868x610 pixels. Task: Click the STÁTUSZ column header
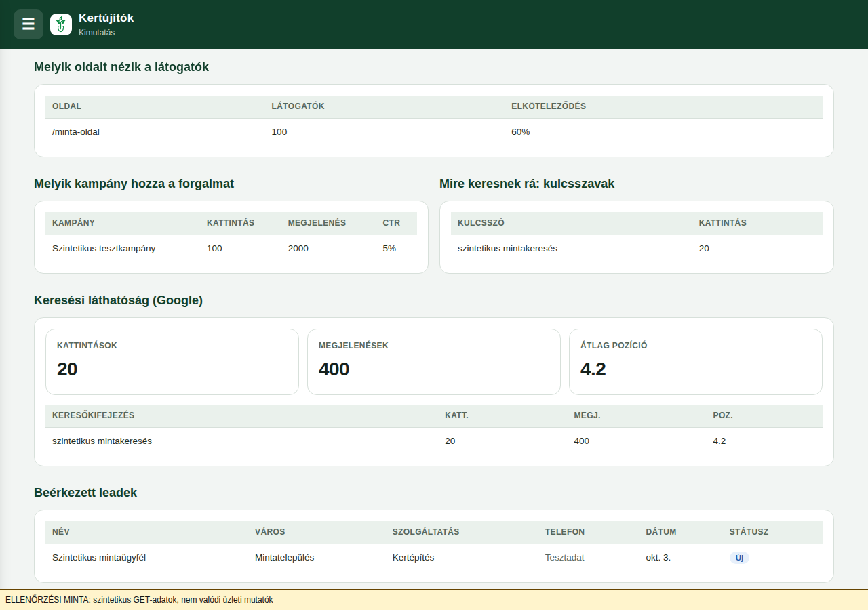click(x=749, y=533)
